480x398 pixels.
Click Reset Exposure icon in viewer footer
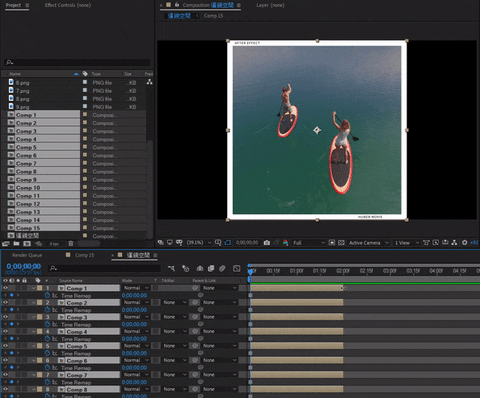[465, 243]
